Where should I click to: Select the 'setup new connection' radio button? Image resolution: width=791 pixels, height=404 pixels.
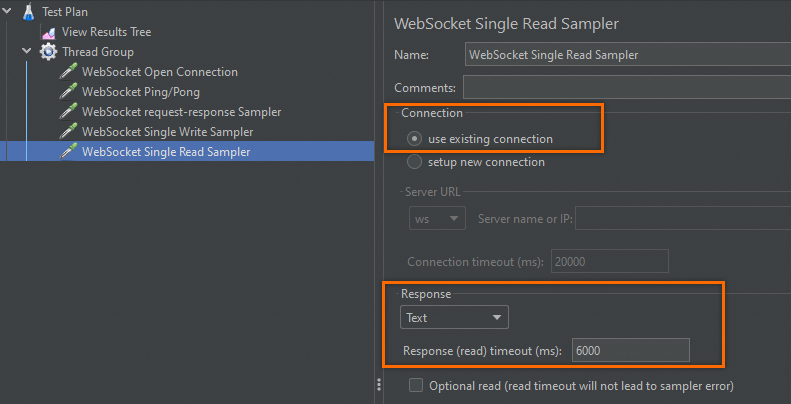[x=415, y=162]
